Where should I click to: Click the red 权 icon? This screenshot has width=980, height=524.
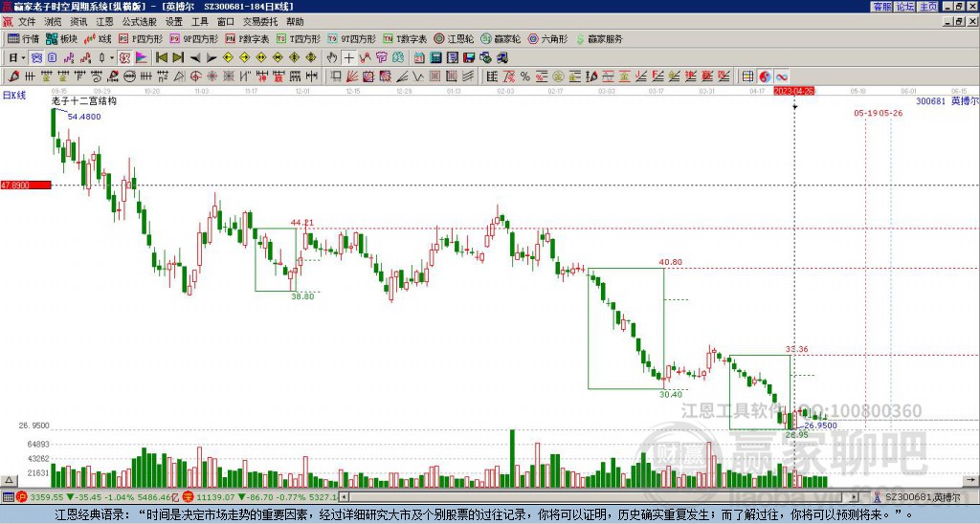pyautogui.click(x=124, y=58)
